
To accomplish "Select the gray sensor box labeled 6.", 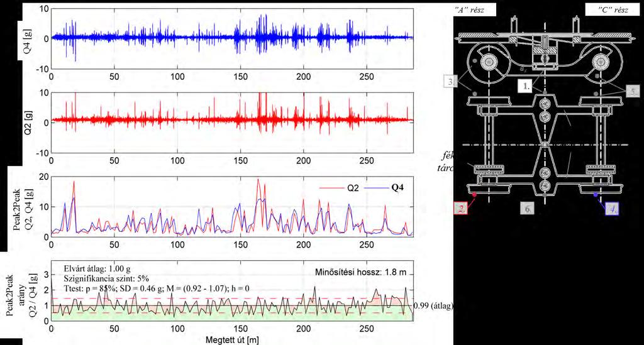I will 528,209.
